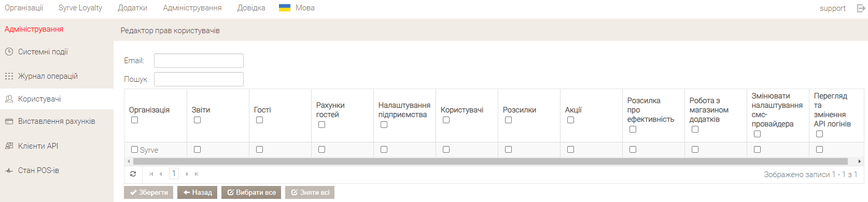This screenshot has height=202, width=868.
Task: Enable the Акції header checkbox
Action: point(570,120)
